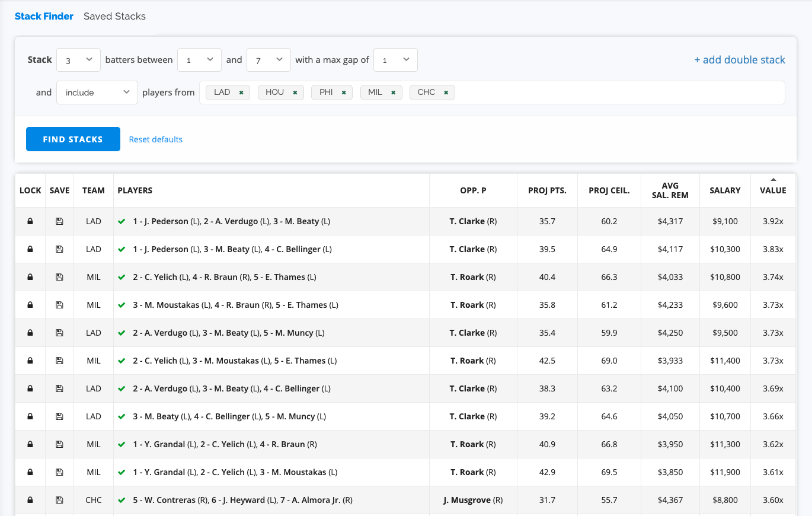Save the Yelich, Moustakas, Thames stack

pos(59,361)
